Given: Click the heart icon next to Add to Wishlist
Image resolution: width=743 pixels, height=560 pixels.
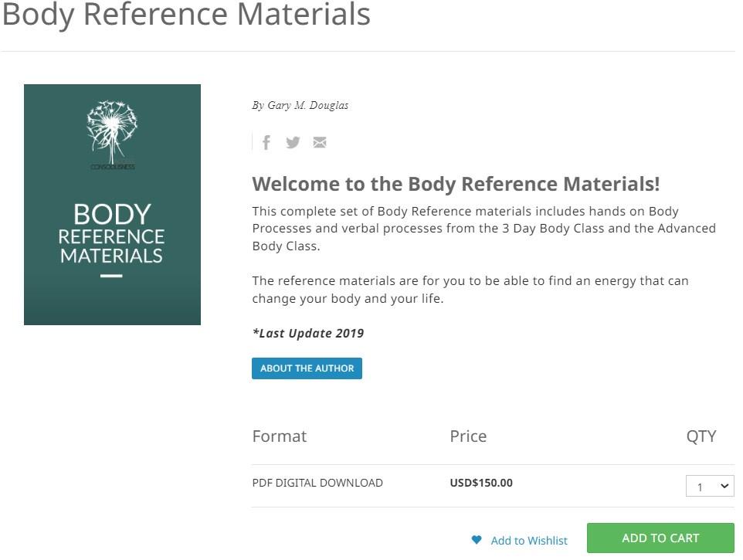Looking at the screenshot, I should [x=476, y=540].
